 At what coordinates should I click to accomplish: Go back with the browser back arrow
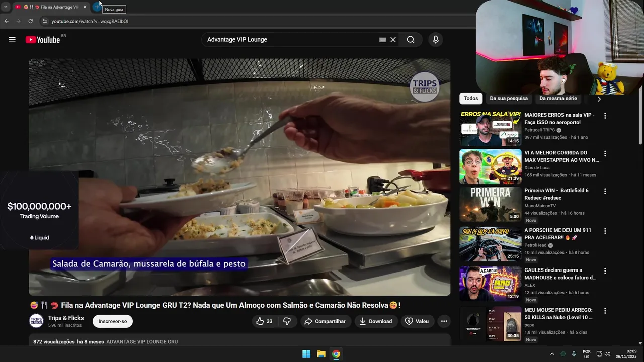6,21
